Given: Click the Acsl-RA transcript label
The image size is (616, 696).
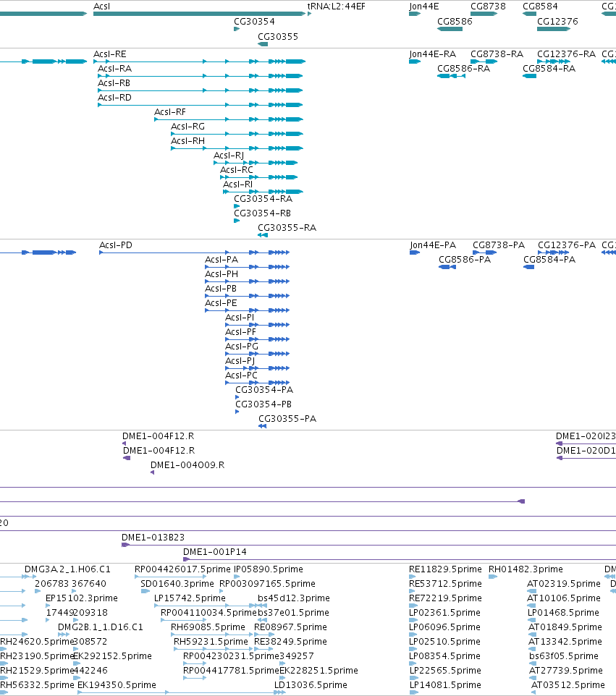Looking at the screenshot, I should pyautogui.click(x=114, y=69).
